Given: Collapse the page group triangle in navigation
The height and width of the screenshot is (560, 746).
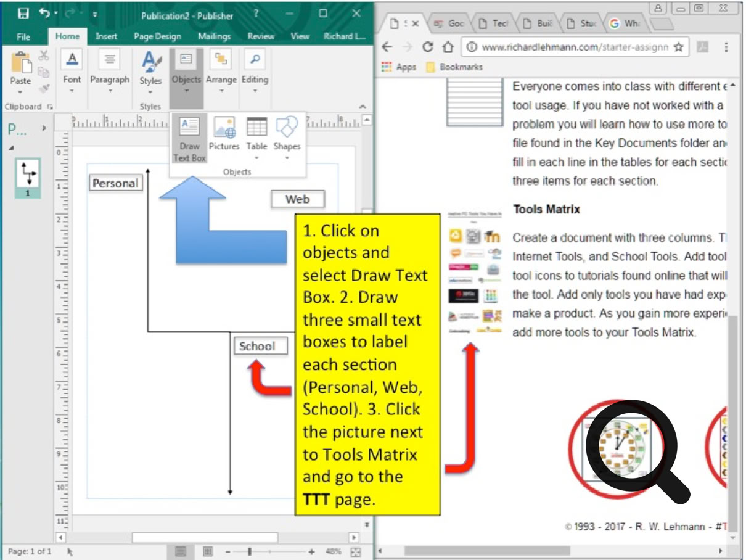Looking at the screenshot, I should point(11,148).
